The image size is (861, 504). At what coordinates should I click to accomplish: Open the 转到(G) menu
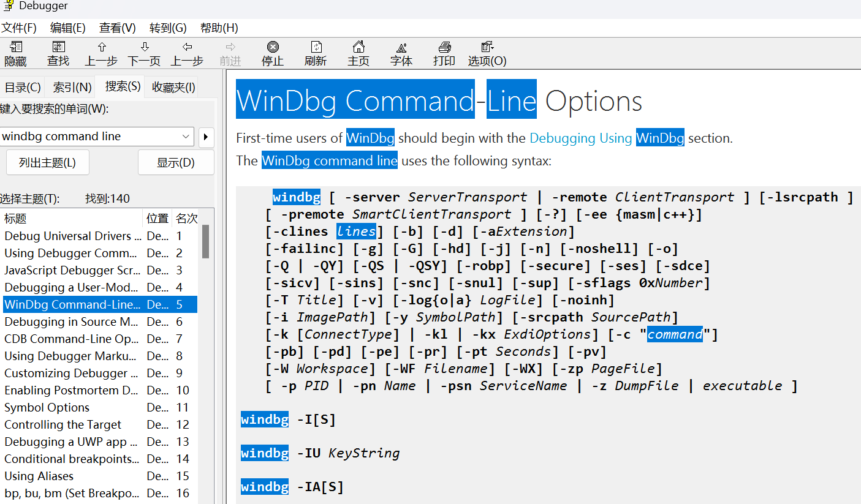click(168, 28)
